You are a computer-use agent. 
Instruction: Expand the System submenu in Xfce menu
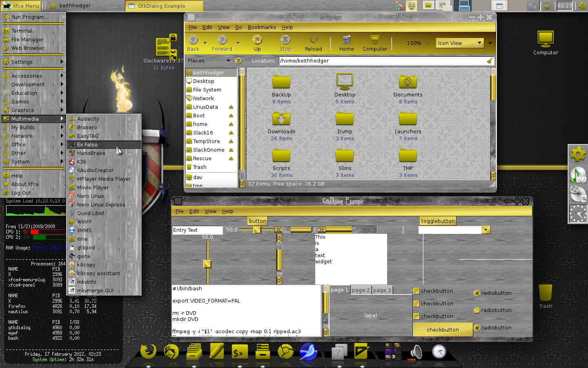pos(33,162)
